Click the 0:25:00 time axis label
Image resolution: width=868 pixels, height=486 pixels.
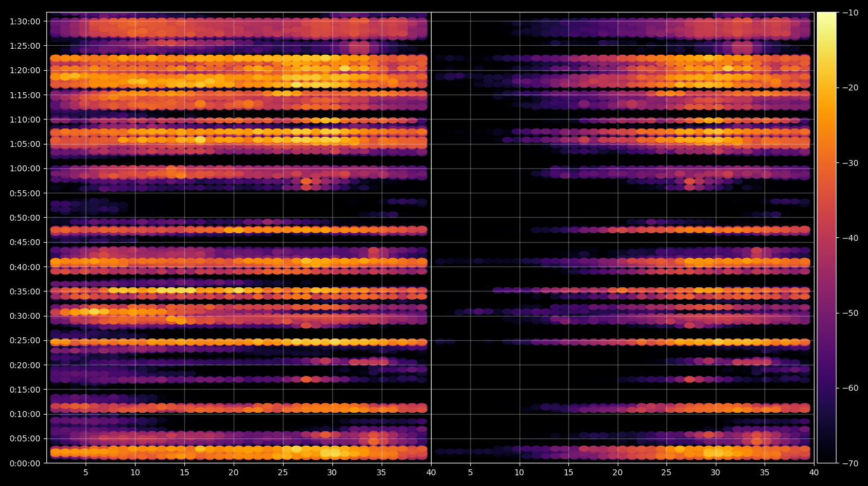click(x=25, y=341)
